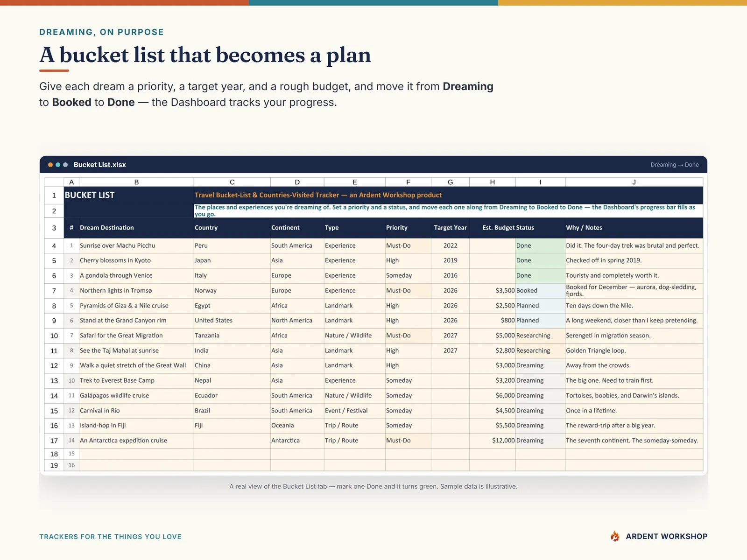Click the $12,000 budget cell
This screenshot has width=747, height=560.
(x=493, y=441)
